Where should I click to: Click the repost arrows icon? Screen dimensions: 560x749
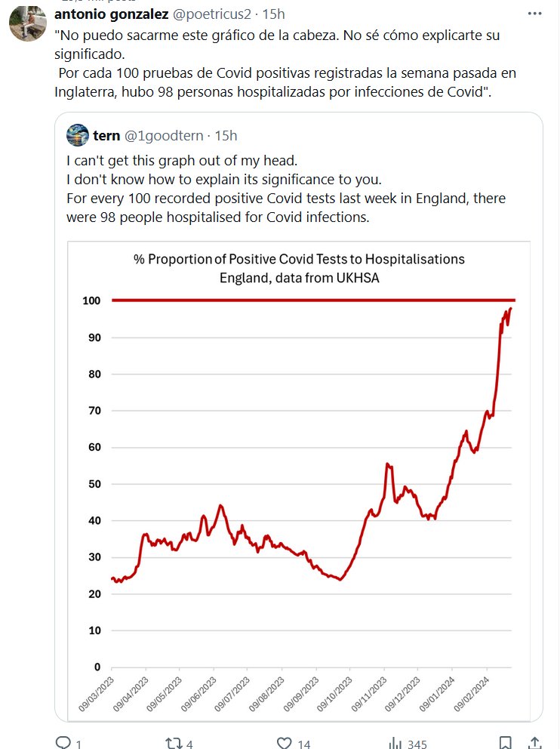(173, 742)
